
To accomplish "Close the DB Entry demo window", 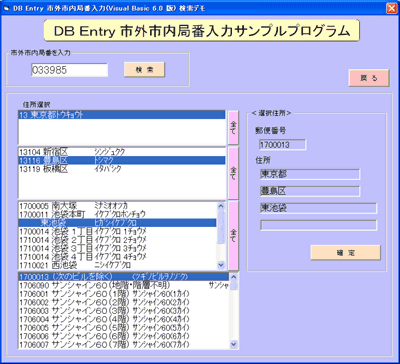I will click(391, 8).
